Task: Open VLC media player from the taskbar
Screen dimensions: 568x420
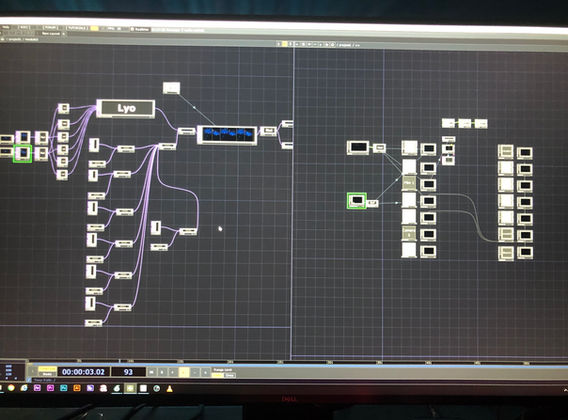Action: point(169,389)
